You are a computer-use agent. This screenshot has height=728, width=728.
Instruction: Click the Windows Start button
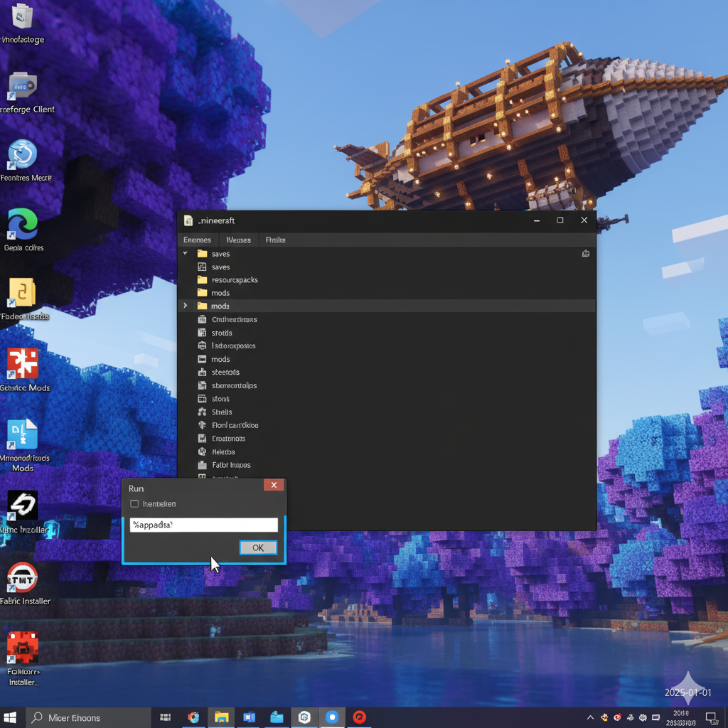(x=11, y=717)
